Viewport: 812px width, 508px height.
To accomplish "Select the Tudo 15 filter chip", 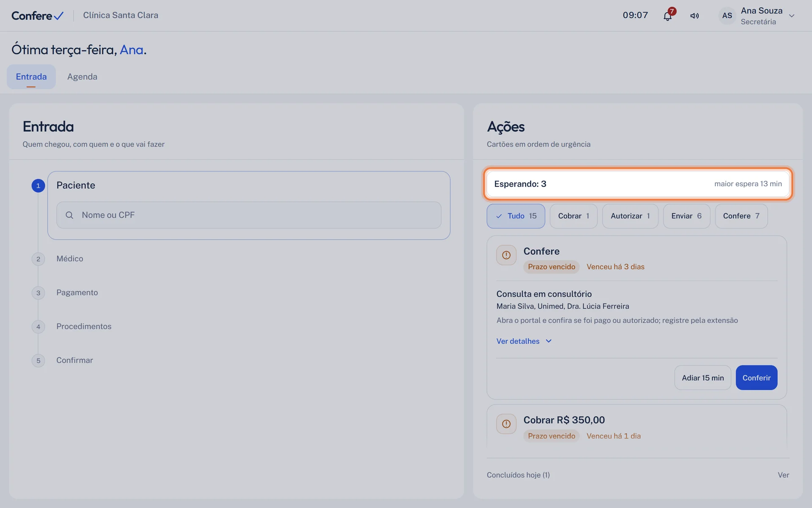I will pos(516,216).
